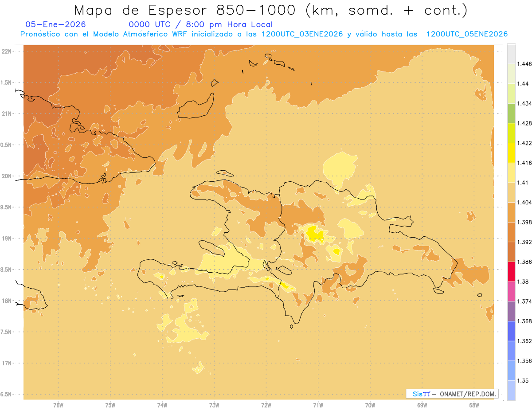Pick the gray swatch above 1.446
The width and height of the screenshot is (532, 411).
pos(511,54)
